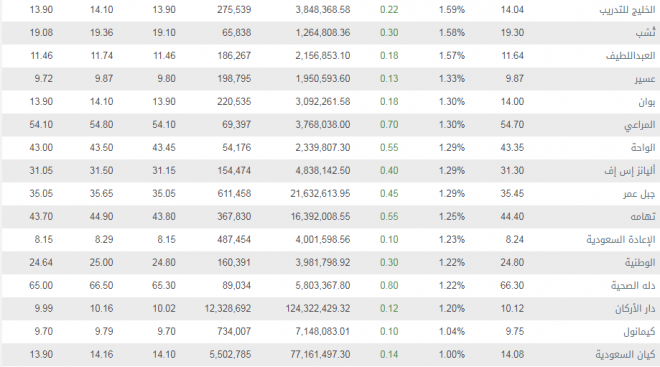
Task: Click the value 24.64
Action: pos(41,263)
